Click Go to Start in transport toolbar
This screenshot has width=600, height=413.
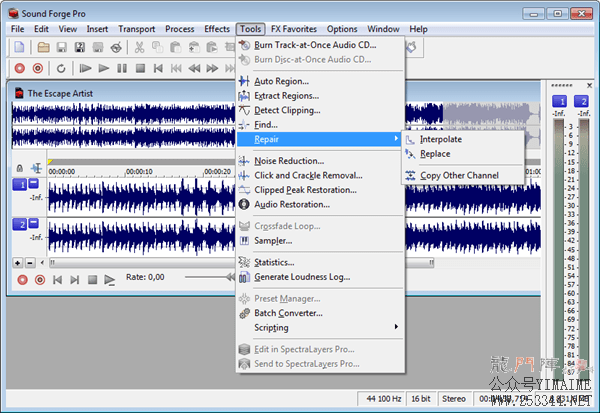[158, 69]
